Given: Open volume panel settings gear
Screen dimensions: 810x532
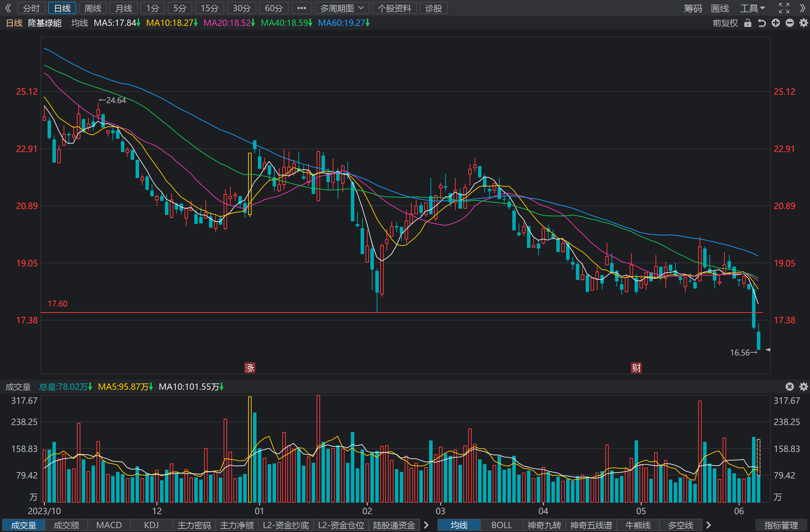Looking at the screenshot, I should pyautogui.click(x=804, y=387).
